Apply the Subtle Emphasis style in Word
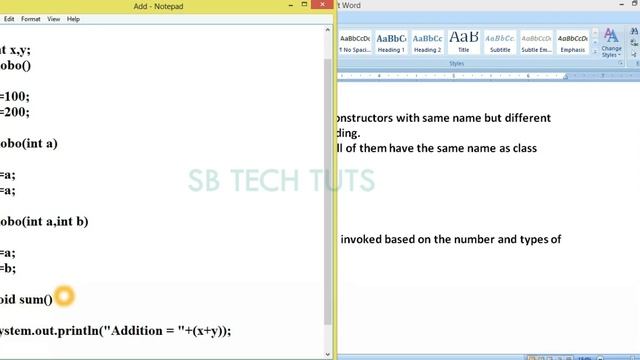This screenshot has width=640, height=360. [536, 42]
